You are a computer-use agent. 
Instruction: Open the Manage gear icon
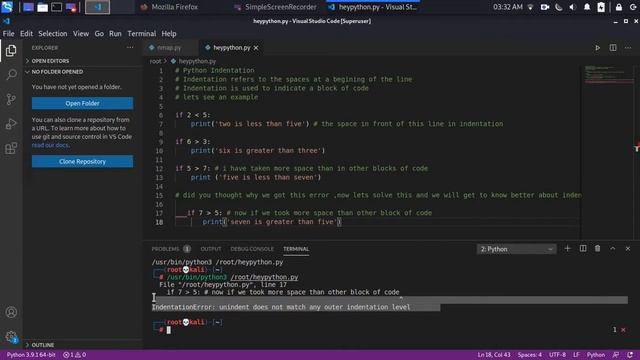pos(11,336)
